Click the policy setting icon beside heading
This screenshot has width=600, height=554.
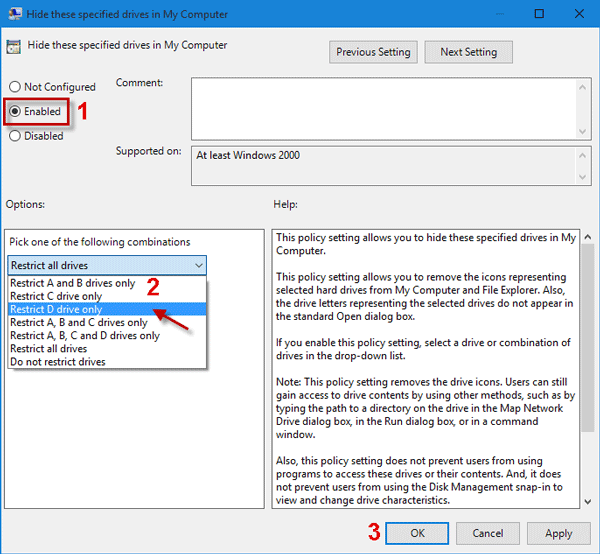pyautogui.click(x=15, y=46)
